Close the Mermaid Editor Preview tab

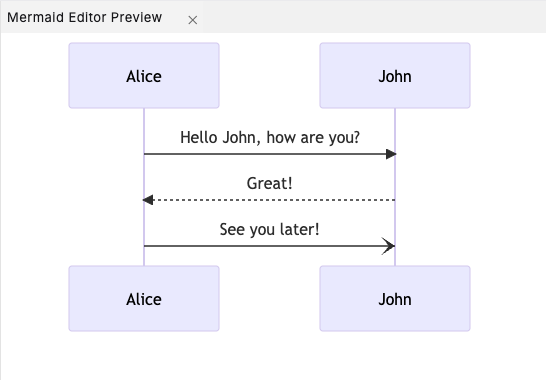point(193,20)
